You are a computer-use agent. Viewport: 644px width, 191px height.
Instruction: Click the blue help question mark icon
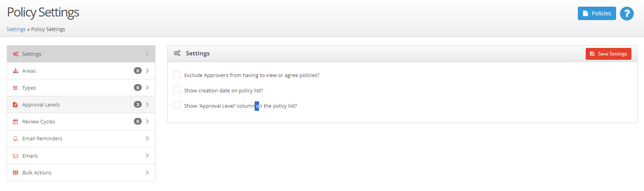(627, 14)
